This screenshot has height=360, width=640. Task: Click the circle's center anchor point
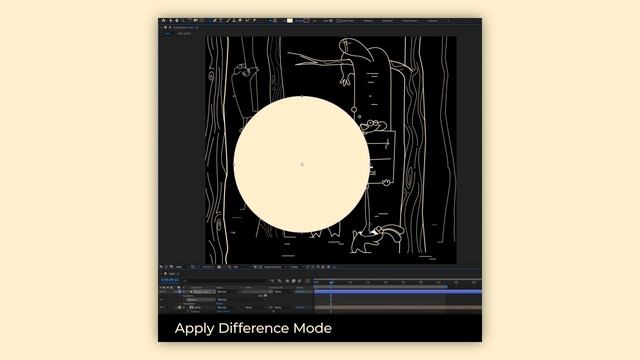pyautogui.click(x=302, y=164)
